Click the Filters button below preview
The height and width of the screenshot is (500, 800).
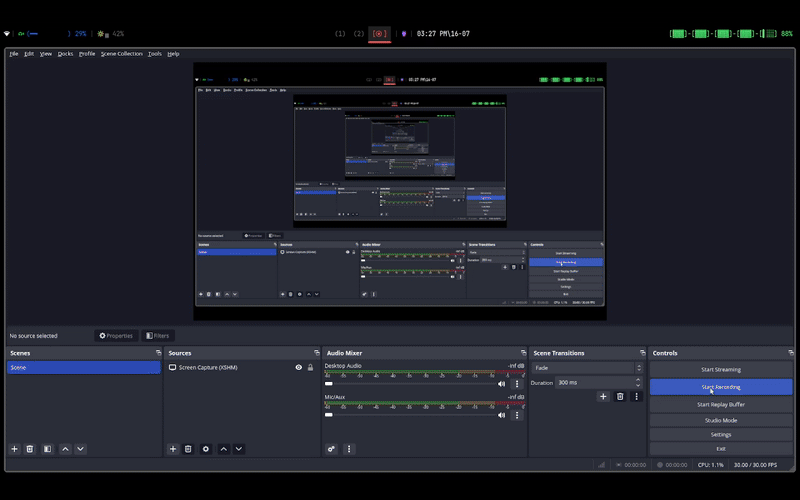pyautogui.click(x=158, y=336)
